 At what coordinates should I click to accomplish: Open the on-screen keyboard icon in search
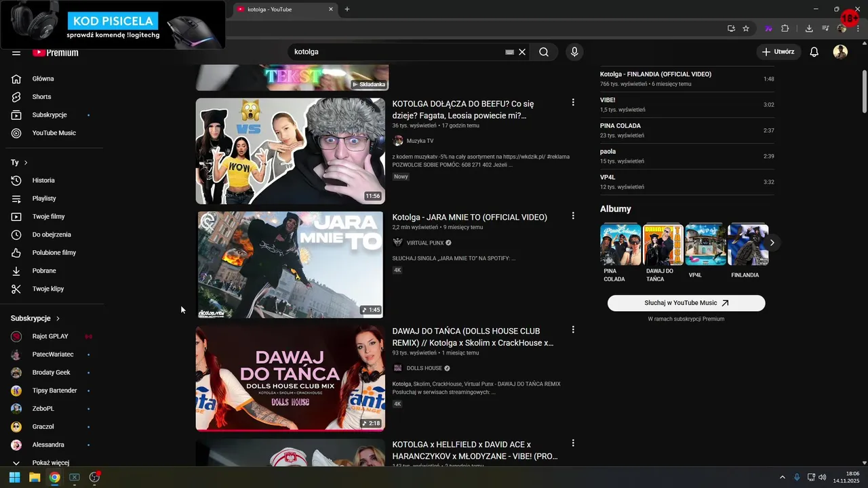click(509, 52)
